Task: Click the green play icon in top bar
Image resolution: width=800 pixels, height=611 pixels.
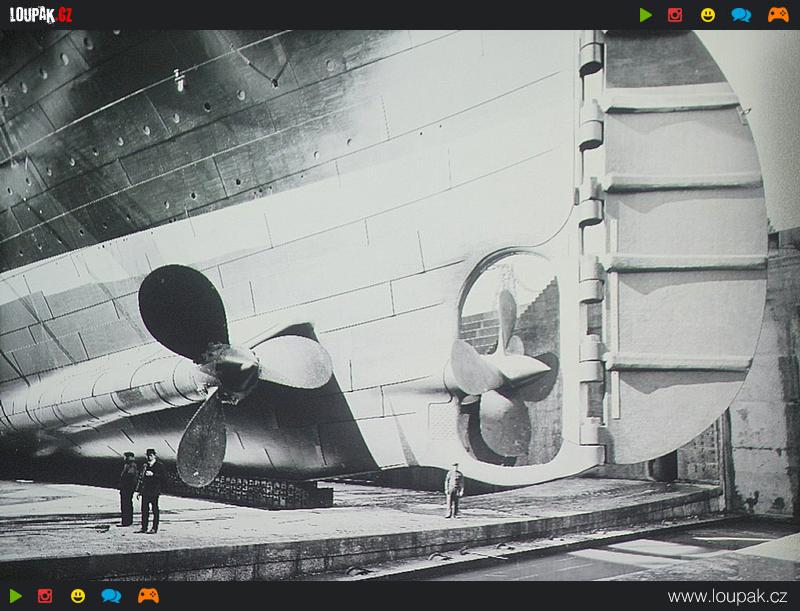Action: coord(646,15)
